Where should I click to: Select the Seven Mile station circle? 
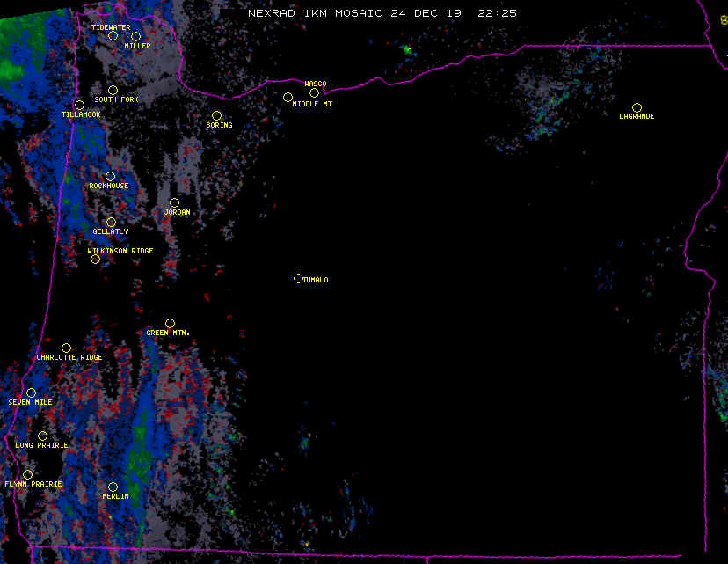tap(31, 392)
